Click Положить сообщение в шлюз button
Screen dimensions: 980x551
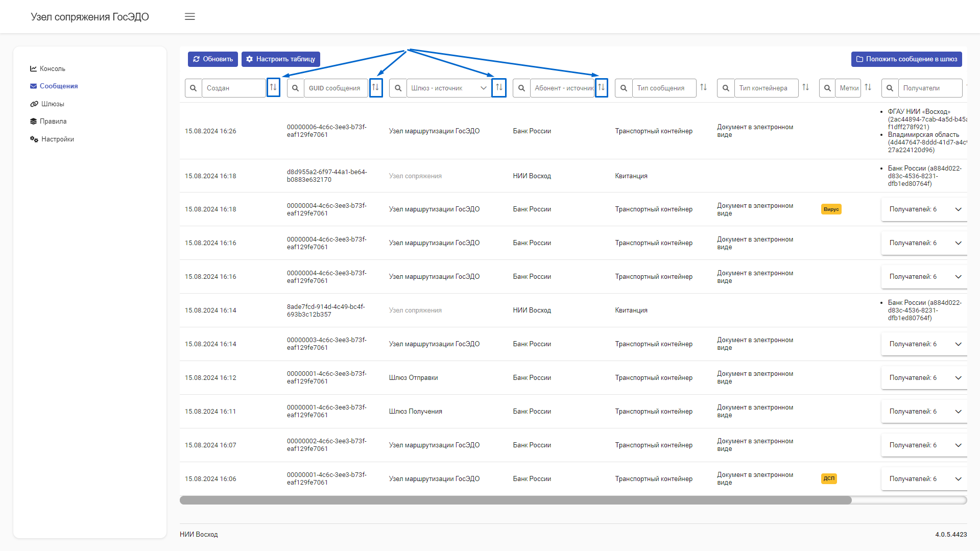pyautogui.click(x=906, y=59)
